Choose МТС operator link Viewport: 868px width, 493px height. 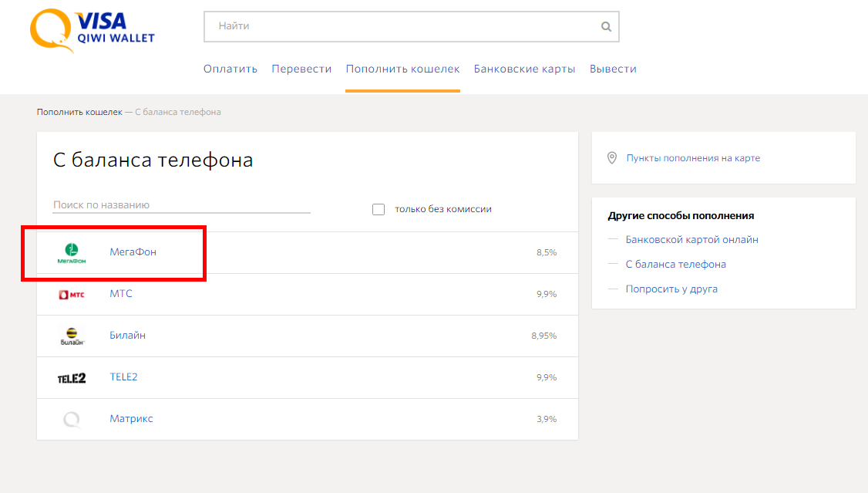[x=121, y=294]
